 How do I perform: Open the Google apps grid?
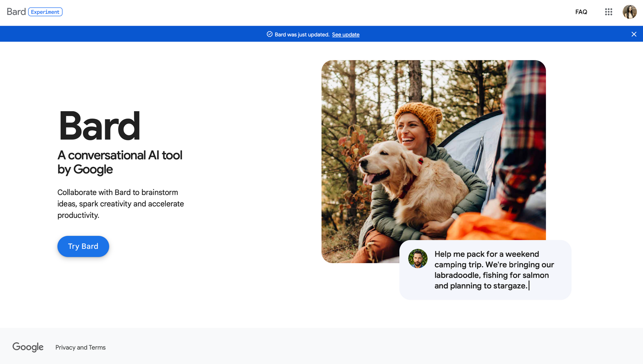pyautogui.click(x=609, y=12)
